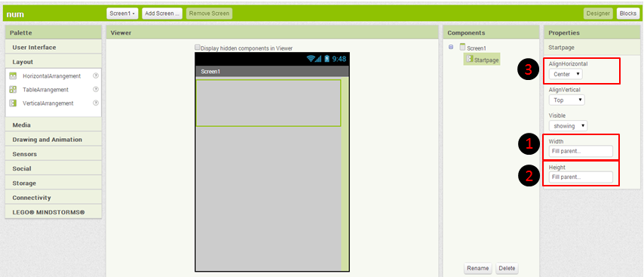Image resolution: width=644 pixels, height=277 pixels.
Task: Open the Screen1 screen selector dropdown
Action: [122, 14]
